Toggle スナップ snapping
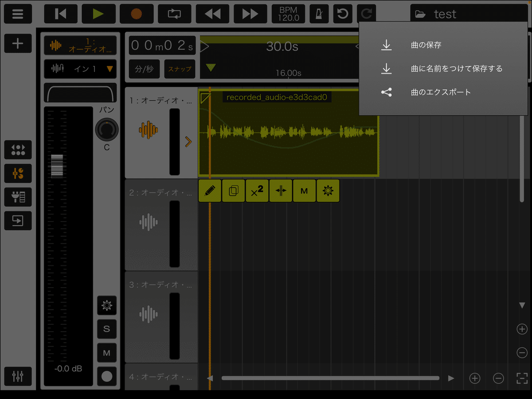Screen dimensions: 532x399 click(x=180, y=69)
